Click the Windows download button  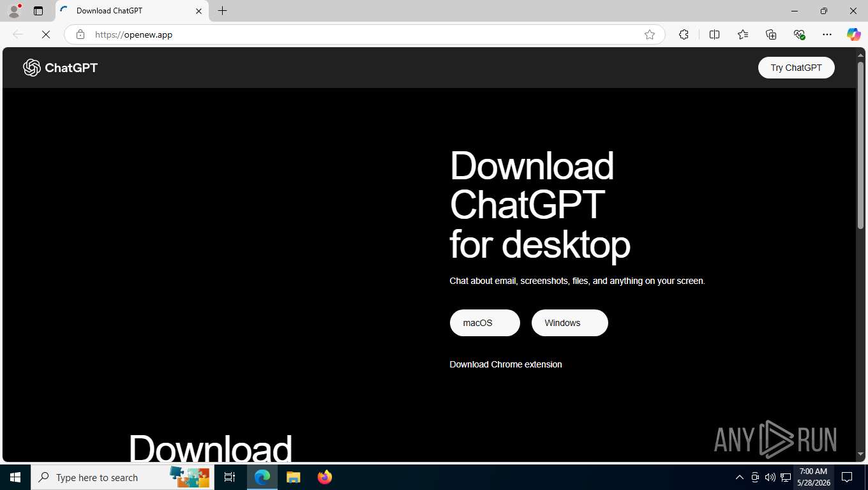point(569,323)
